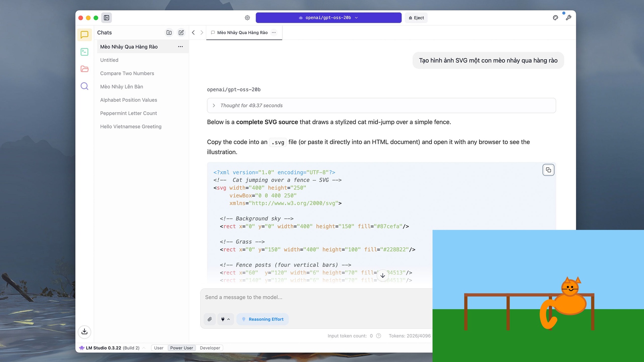Create a new chat folder
The width and height of the screenshot is (644, 362).
(169, 33)
